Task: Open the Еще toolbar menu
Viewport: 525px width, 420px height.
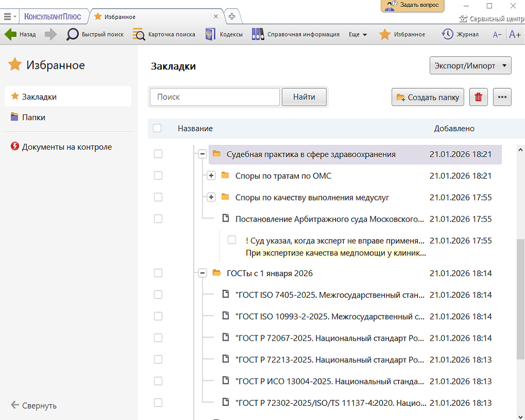Action: point(358,35)
